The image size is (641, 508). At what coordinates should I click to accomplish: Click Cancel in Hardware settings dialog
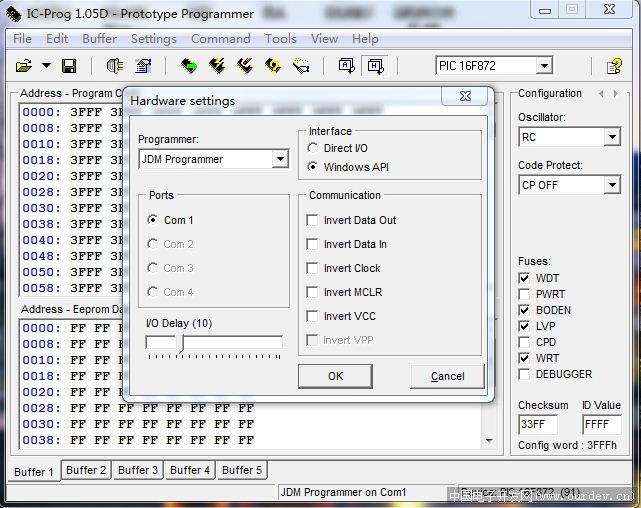pos(447,376)
